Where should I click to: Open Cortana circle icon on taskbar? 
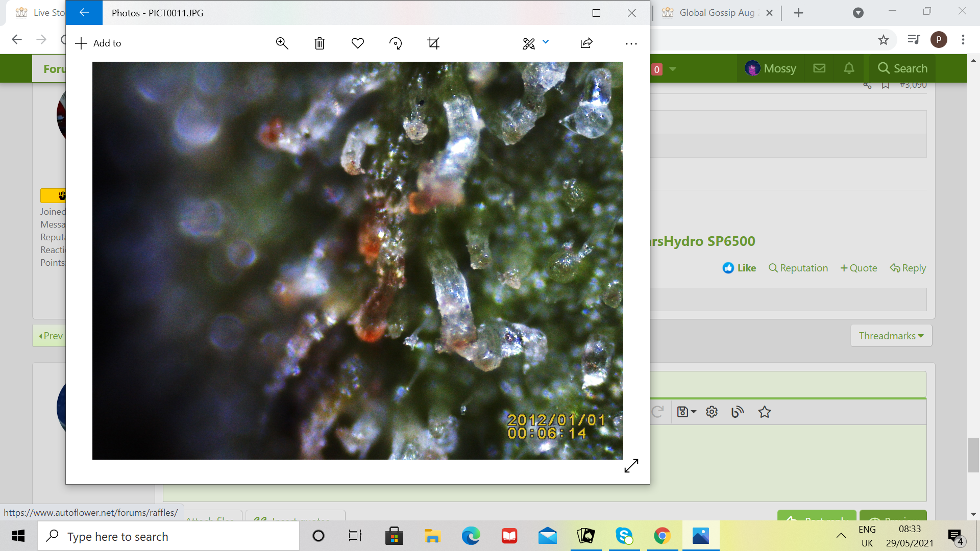pos(318,536)
